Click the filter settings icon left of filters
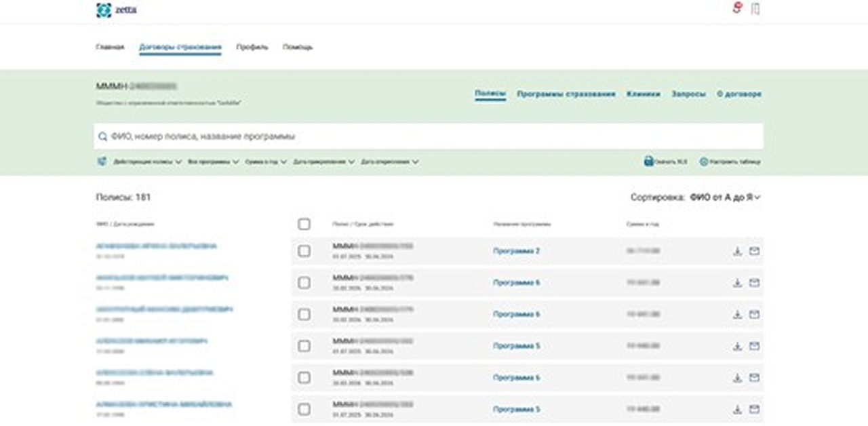This screenshot has width=868, height=426. (102, 161)
